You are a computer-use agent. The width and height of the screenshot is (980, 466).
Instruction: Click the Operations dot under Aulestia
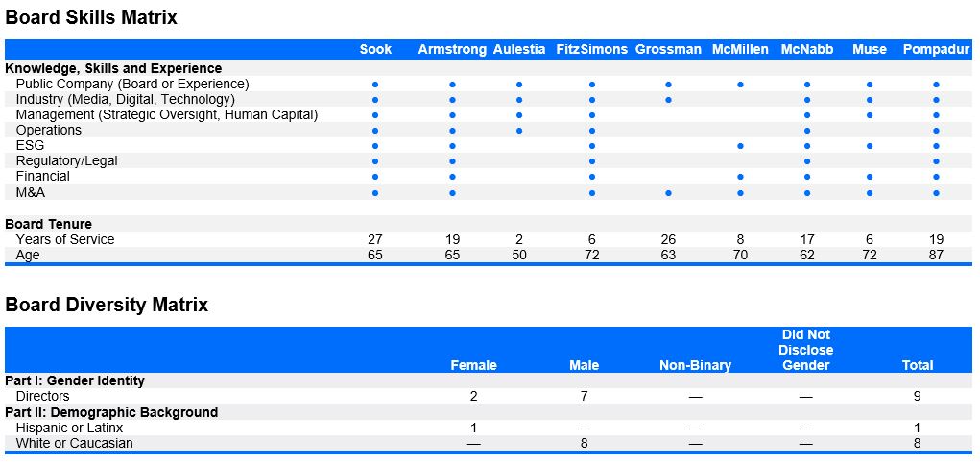pyautogui.click(x=519, y=131)
